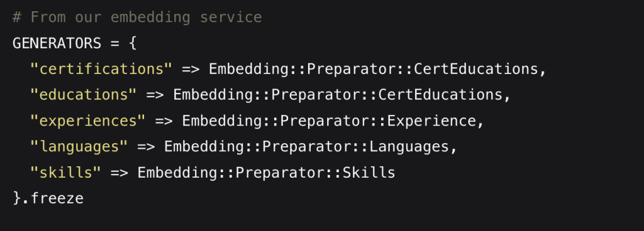
Task: Click the "educations" string key
Action: coord(84,95)
